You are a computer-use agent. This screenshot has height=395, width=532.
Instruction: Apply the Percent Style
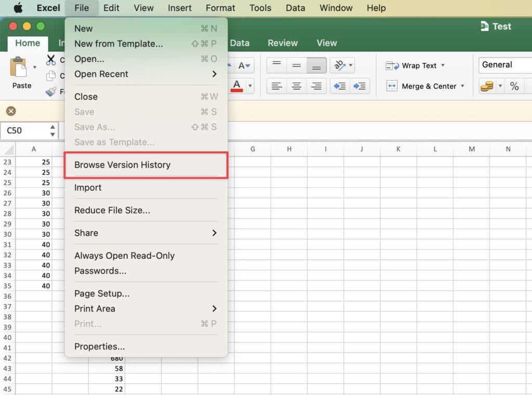514,86
